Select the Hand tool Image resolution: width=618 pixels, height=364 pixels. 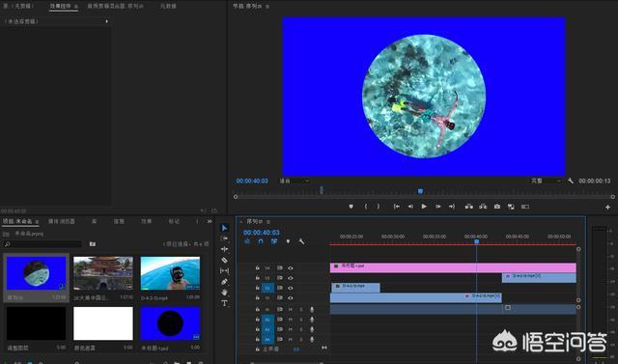click(x=224, y=293)
